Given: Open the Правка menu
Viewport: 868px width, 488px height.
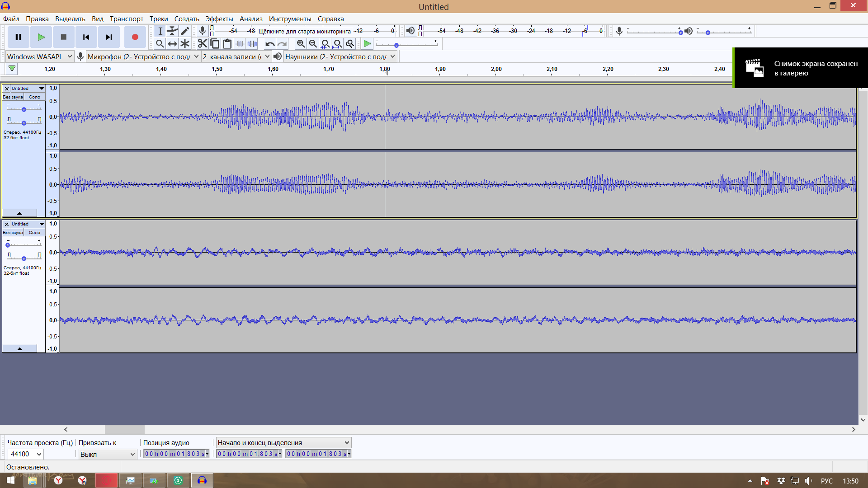Looking at the screenshot, I should [37, 19].
